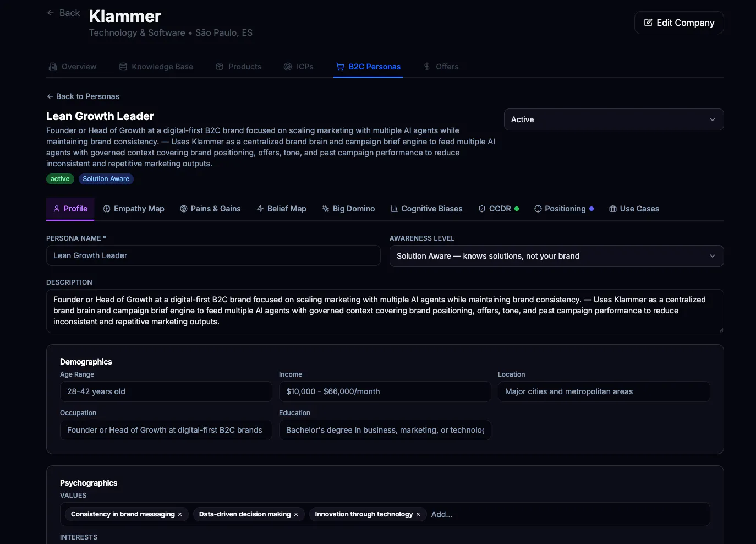Image resolution: width=756 pixels, height=544 pixels.
Task: Open the Cognitive Biases sub-tab
Action: click(426, 209)
